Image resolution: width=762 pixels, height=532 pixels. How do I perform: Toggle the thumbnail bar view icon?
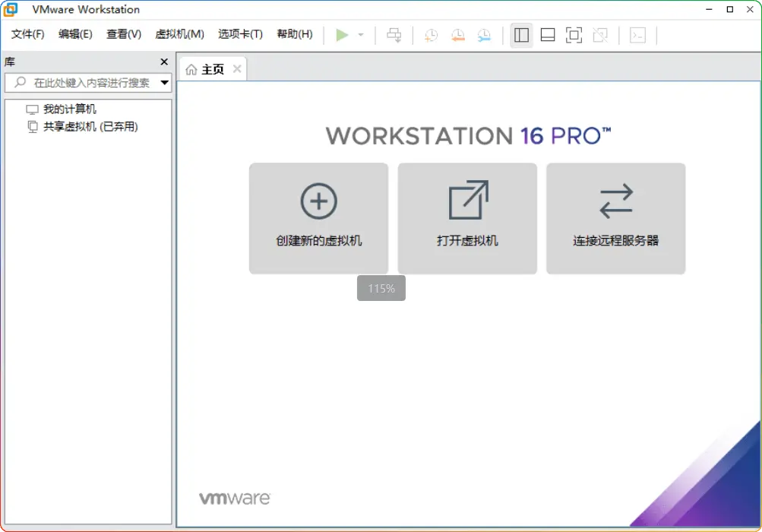548,35
